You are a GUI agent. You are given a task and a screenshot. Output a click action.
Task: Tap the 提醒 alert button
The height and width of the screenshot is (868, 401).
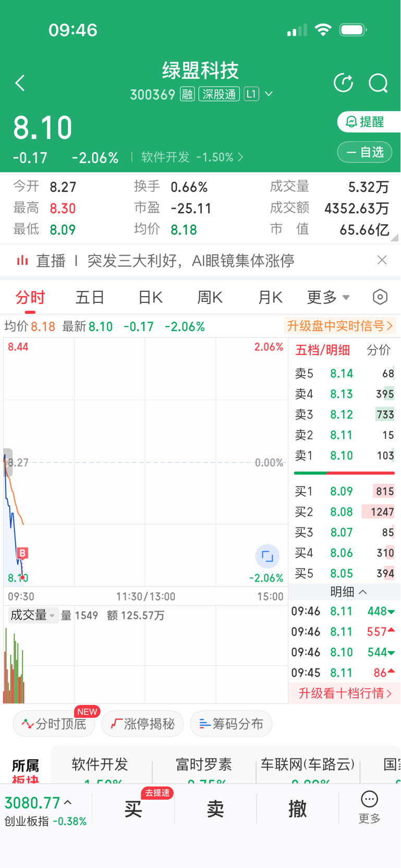click(369, 122)
